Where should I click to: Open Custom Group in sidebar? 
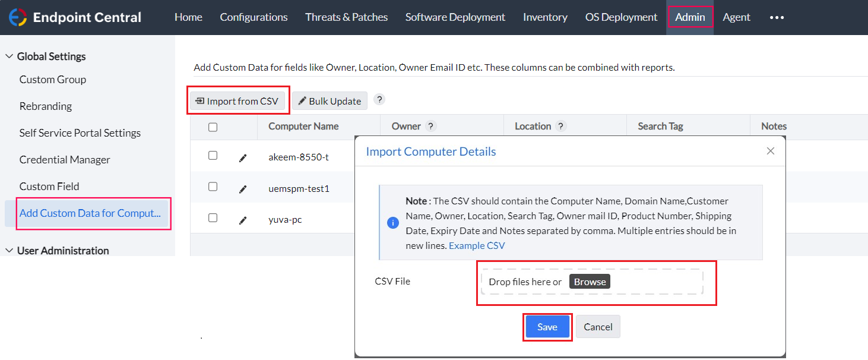53,80
